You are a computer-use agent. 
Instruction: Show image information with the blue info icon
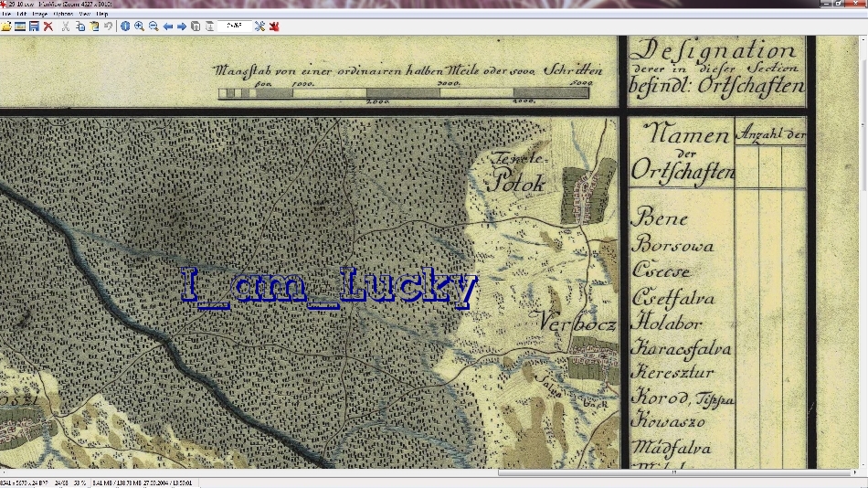tap(125, 26)
